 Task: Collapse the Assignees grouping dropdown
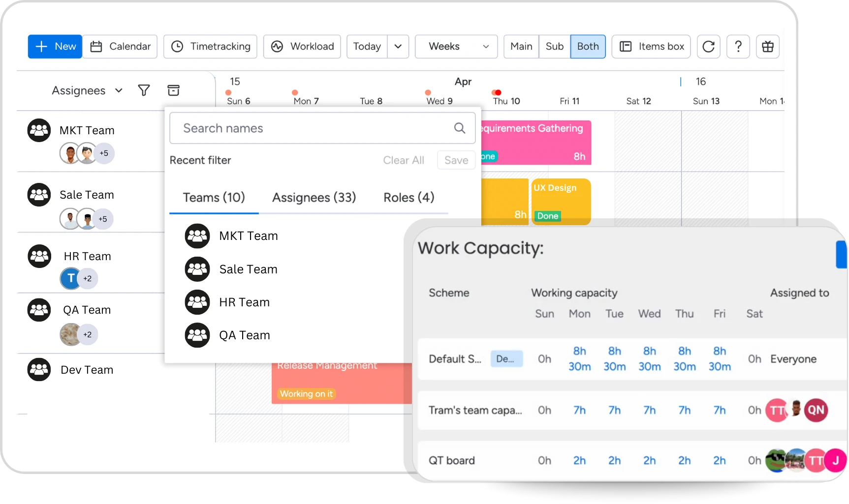tap(119, 90)
